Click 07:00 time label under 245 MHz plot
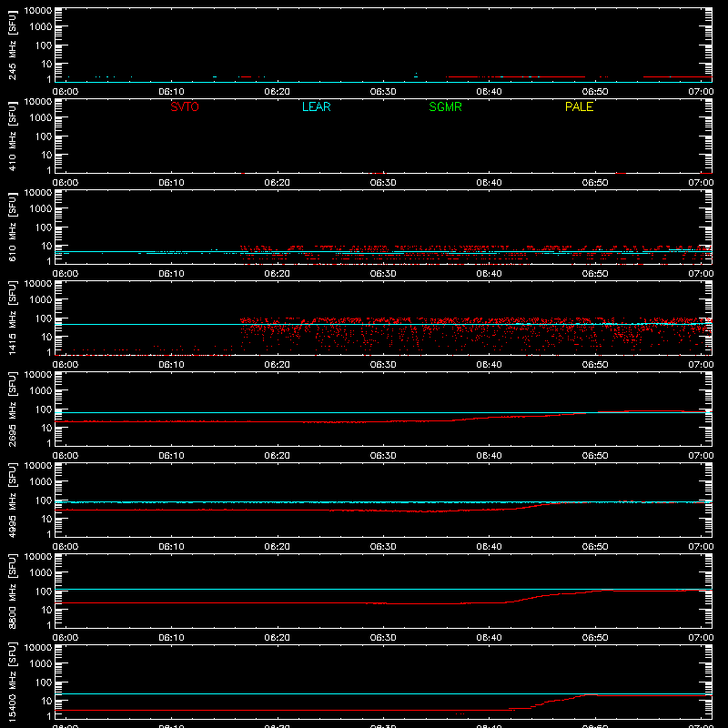 701,92
